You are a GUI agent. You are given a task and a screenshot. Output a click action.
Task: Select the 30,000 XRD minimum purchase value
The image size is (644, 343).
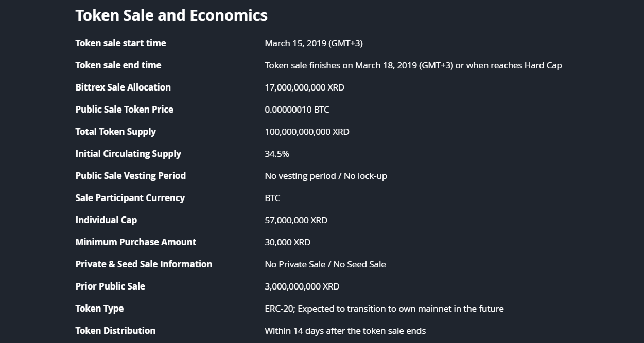tap(287, 242)
